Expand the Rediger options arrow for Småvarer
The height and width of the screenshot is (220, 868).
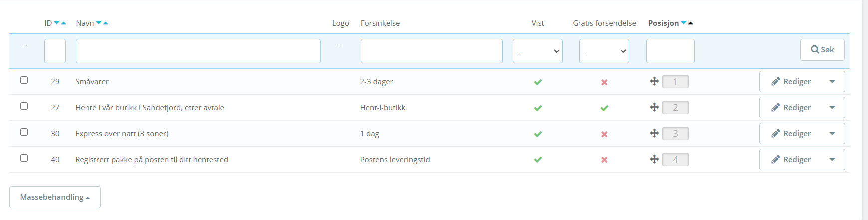pyautogui.click(x=832, y=82)
